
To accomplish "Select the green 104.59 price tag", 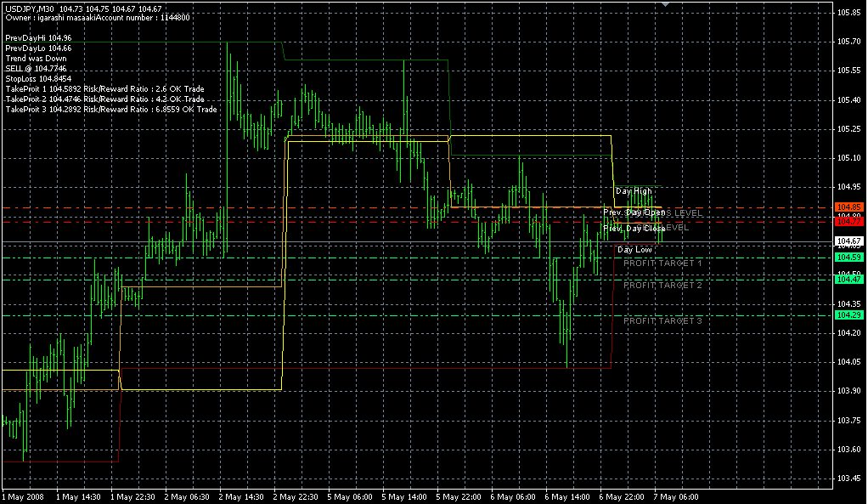I will coord(848,257).
